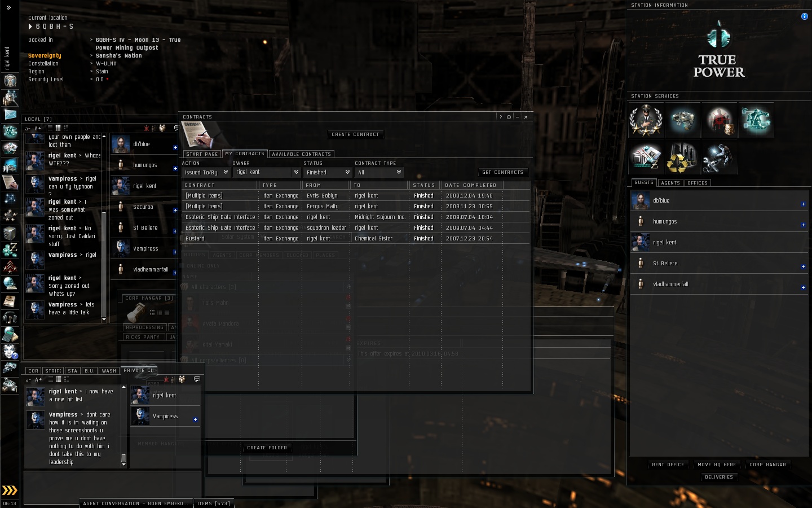Screen dimensions: 812x508
Task: Toggle red member-list icon in Local chat
Action: (147, 128)
